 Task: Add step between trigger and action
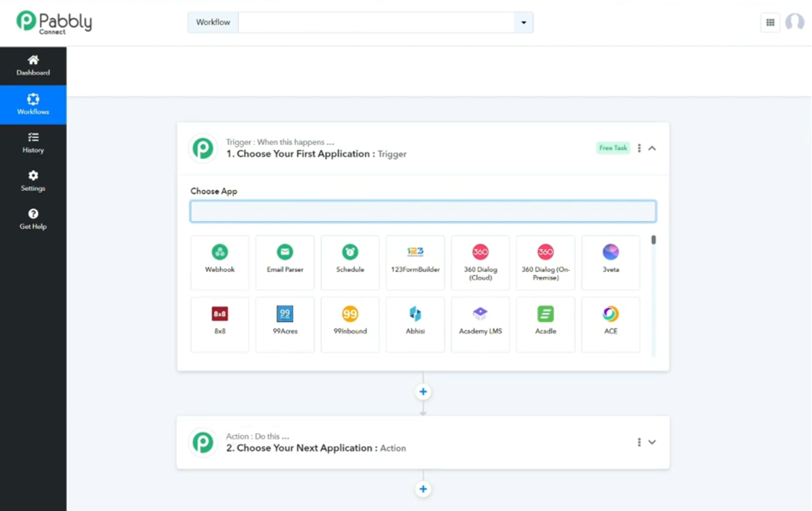tap(423, 392)
